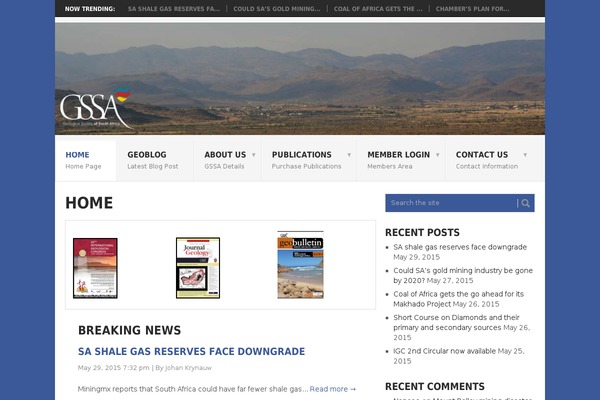Viewport: 600px width, 400px height.
Task: Click the GSSA logo in the banner
Action: coord(95,108)
